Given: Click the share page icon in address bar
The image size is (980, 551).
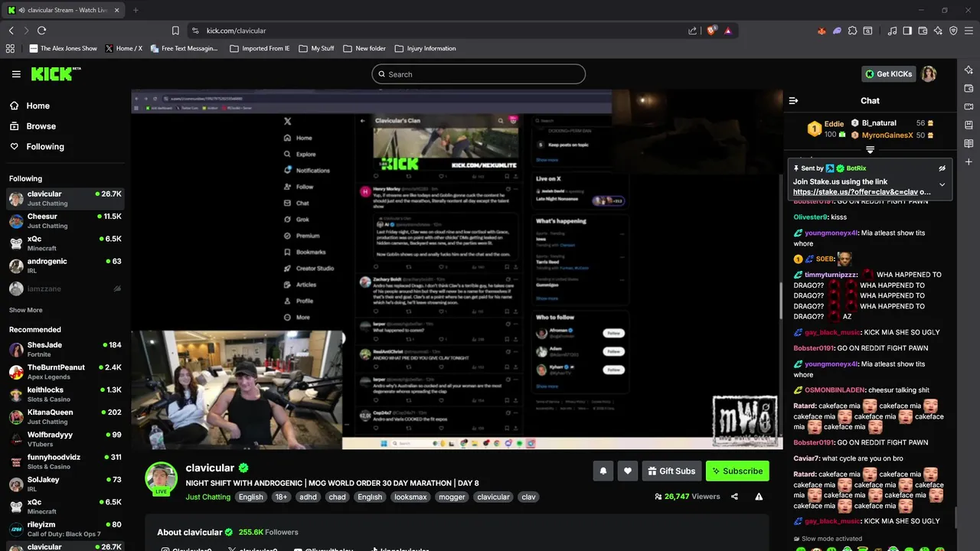Looking at the screenshot, I should coord(693,31).
